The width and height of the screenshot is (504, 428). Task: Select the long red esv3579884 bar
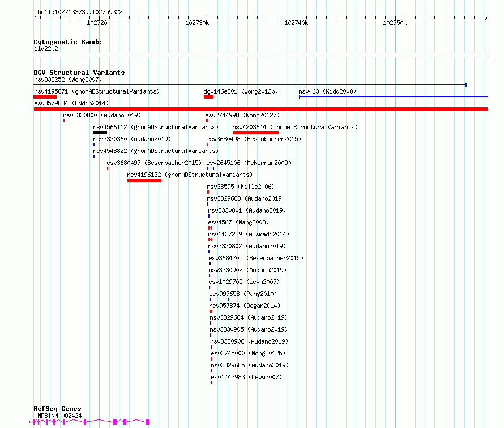tap(260, 109)
